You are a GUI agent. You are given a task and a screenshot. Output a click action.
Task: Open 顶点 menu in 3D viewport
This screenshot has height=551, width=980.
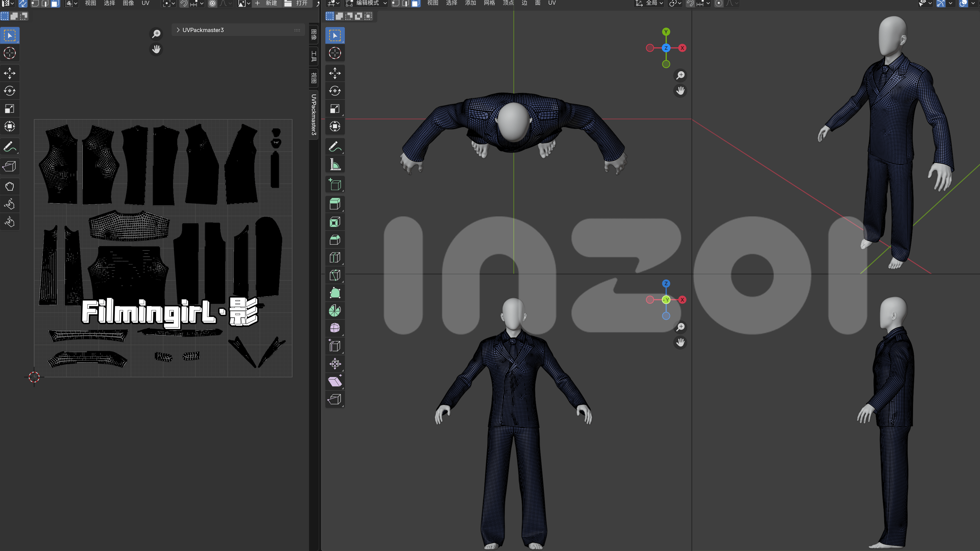508,3
